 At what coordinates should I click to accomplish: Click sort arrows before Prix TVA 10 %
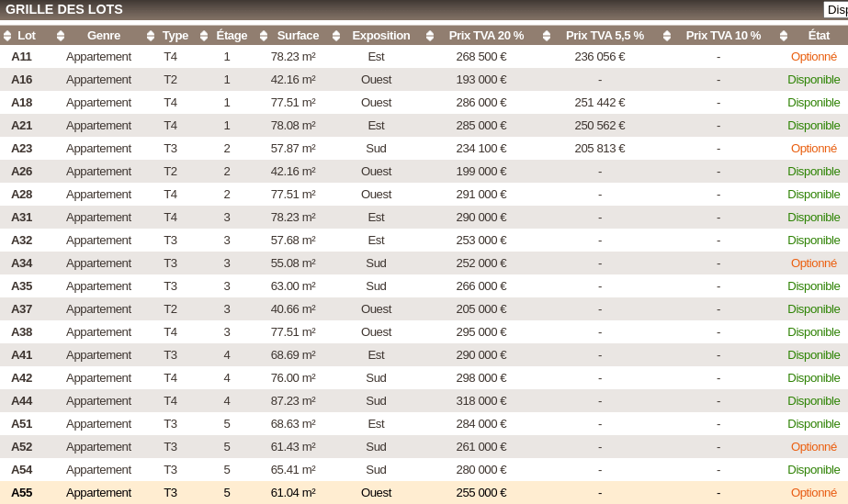[667, 36]
